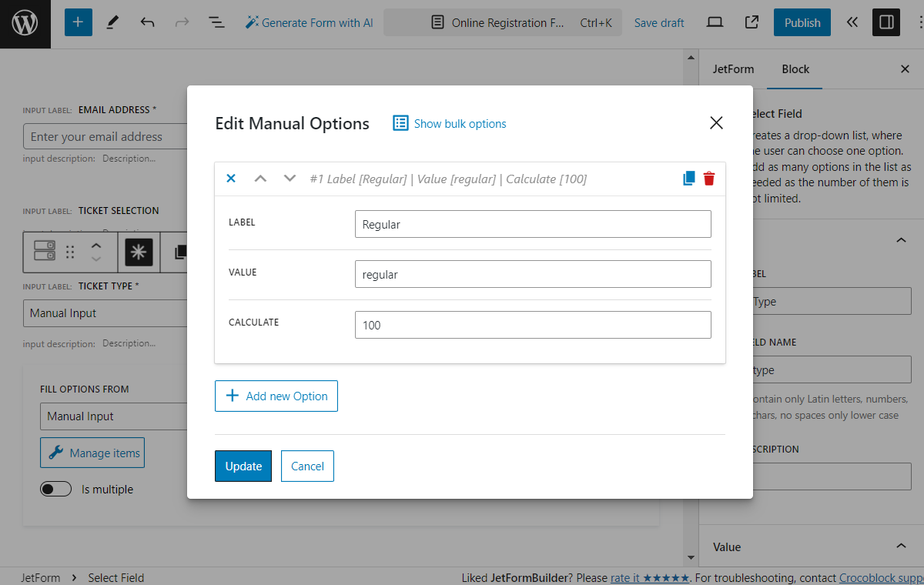This screenshot has width=924, height=585.
Task: Collapse the general settings panel chevron
Action: coord(901,240)
